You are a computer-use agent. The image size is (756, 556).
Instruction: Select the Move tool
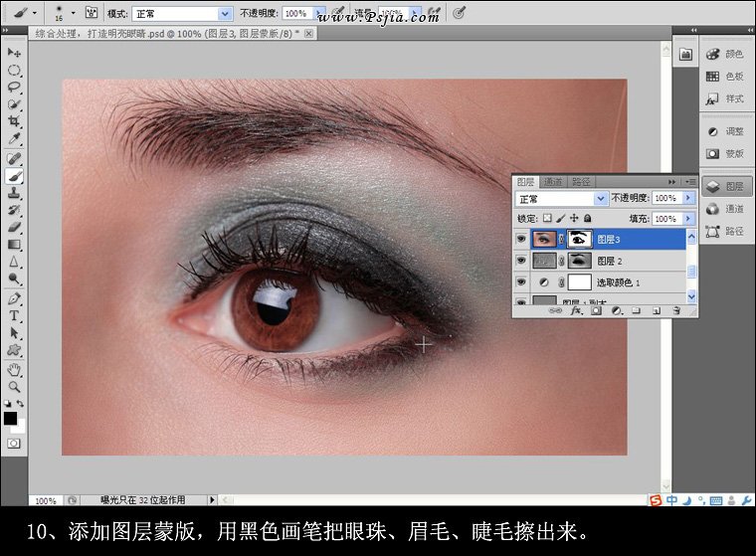click(x=14, y=52)
